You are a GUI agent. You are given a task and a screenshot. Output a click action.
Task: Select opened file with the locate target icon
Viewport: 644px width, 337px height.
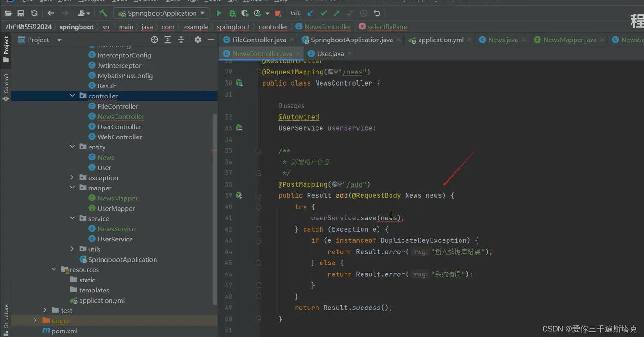pos(155,40)
